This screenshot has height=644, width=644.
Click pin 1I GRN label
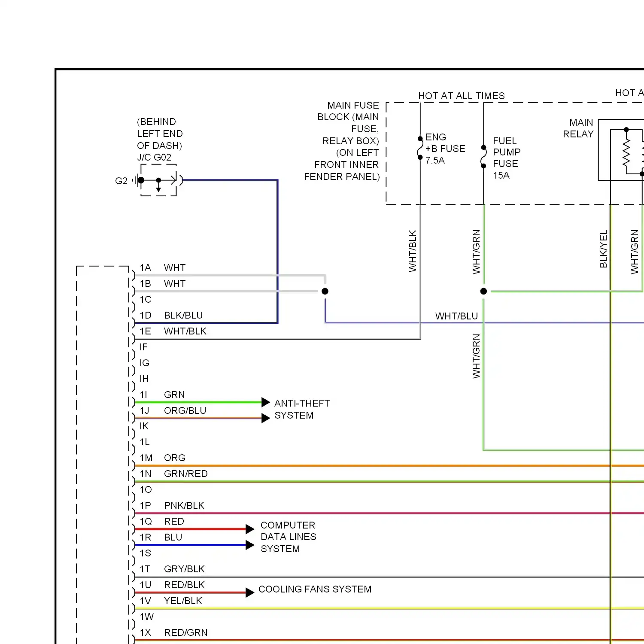(x=162, y=395)
